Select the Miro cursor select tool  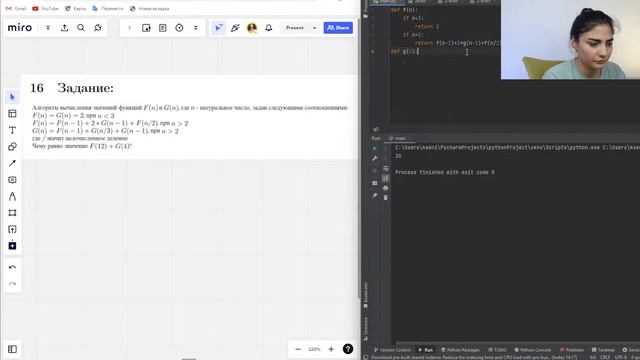tap(12, 97)
